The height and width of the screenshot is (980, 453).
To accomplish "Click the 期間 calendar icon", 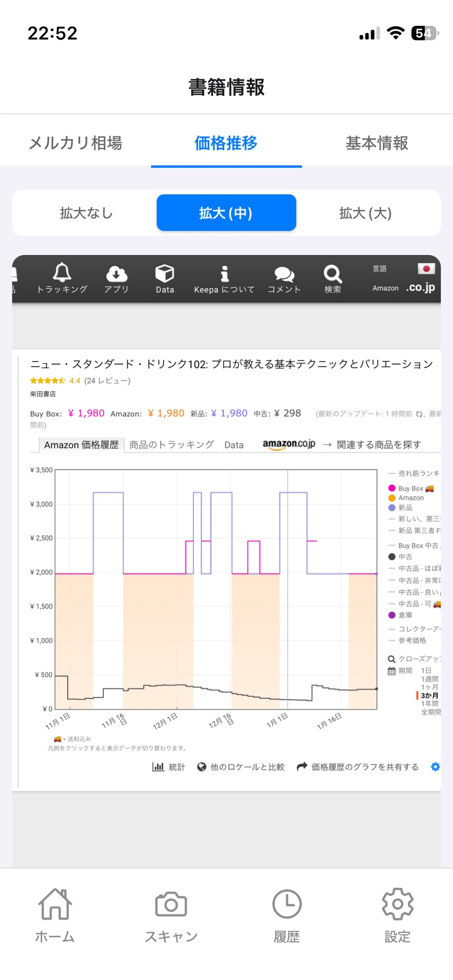I will pos(391,671).
